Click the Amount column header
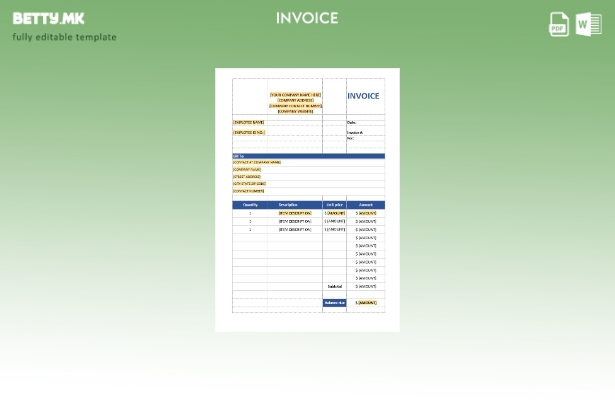 [366, 205]
